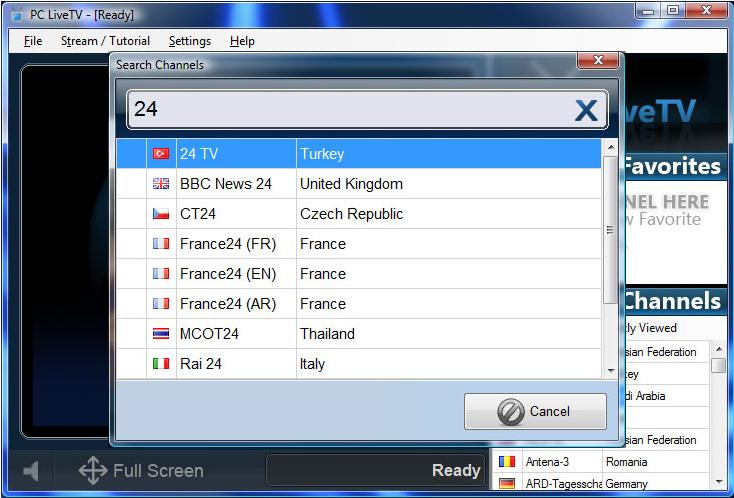This screenshot has width=734, height=498.
Task: Click the Germany cell in channel list
Action: pos(656,483)
